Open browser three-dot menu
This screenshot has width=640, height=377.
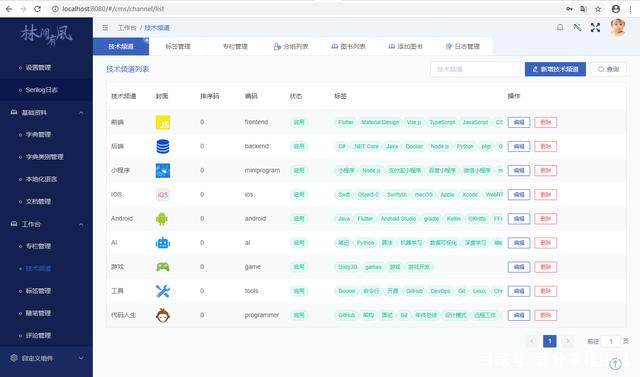(632, 9)
